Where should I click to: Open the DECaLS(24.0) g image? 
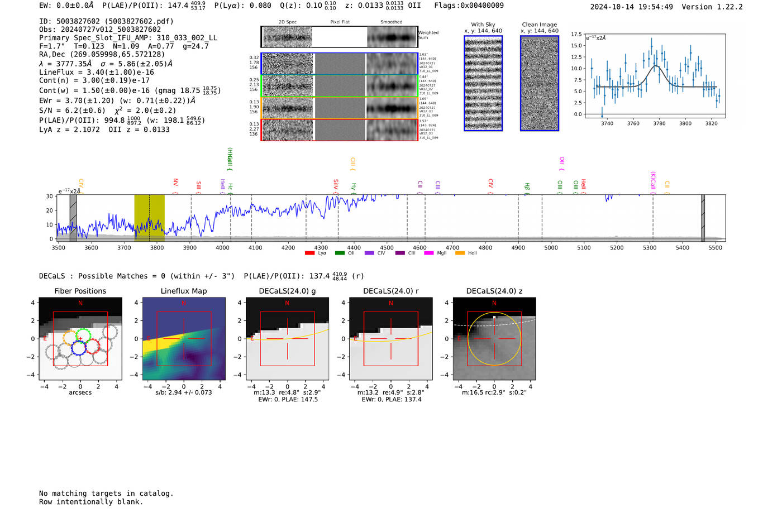[x=287, y=339]
